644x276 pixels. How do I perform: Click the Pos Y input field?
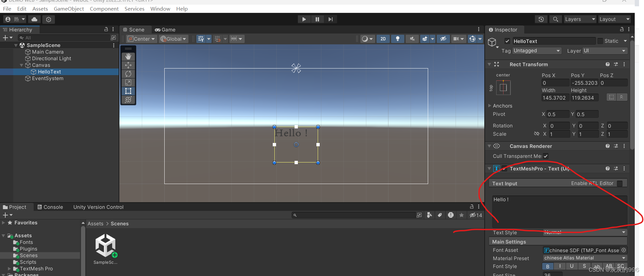pyautogui.click(x=584, y=83)
